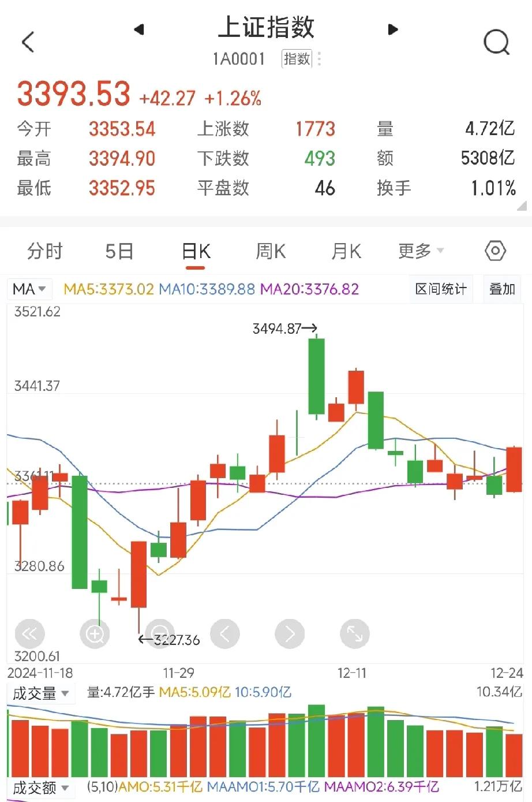The width and height of the screenshot is (532, 802).
Task: Tap the current price 3393.53
Action: tap(74, 94)
